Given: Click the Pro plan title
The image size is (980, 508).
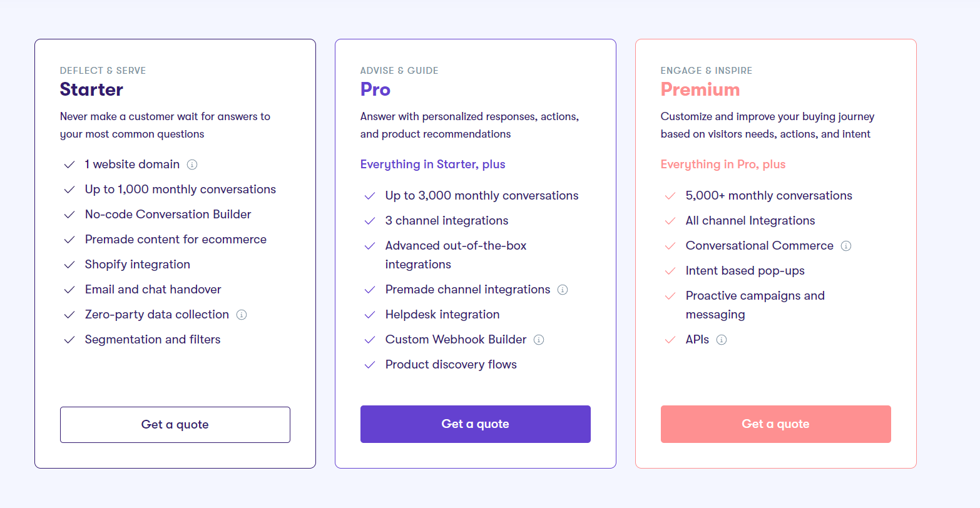Looking at the screenshot, I should [375, 89].
